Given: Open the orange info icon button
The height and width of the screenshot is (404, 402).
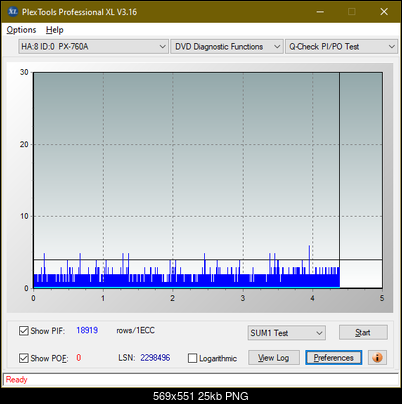Looking at the screenshot, I should [x=377, y=358].
